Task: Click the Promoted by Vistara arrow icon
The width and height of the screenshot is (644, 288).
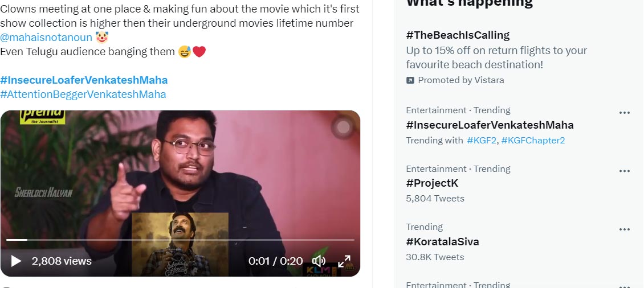Action: pyautogui.click(x=410, y=80)
